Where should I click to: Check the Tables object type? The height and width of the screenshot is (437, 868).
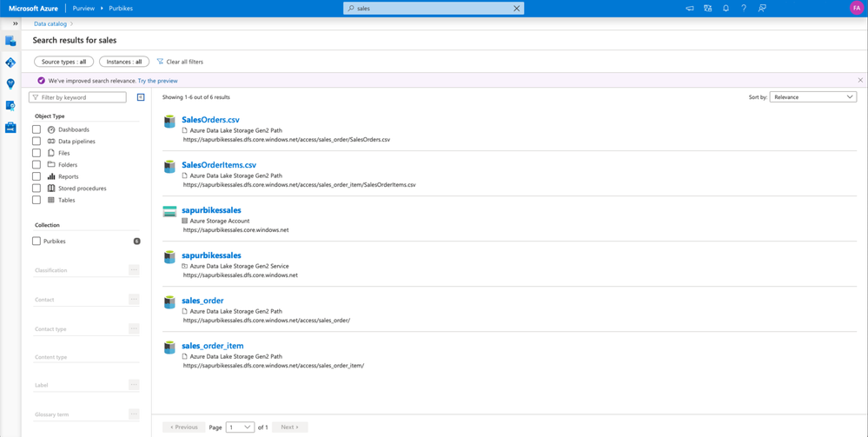pyautogui.click(x=36, y=200)
